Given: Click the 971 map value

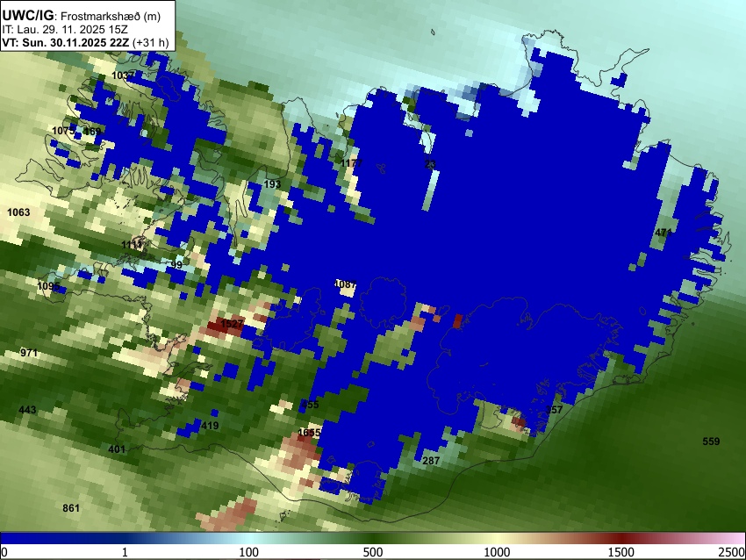Looking at the screenshot, I should tap(29, 353).
